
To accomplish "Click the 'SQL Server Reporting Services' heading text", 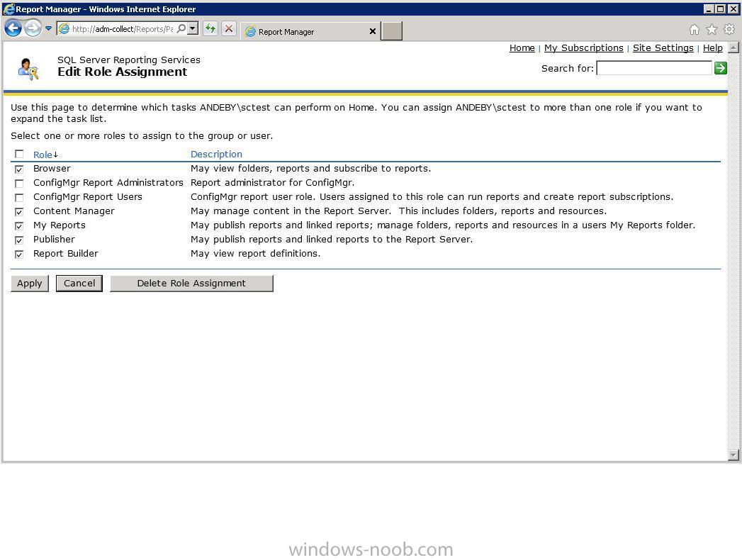I will [129, 60].
